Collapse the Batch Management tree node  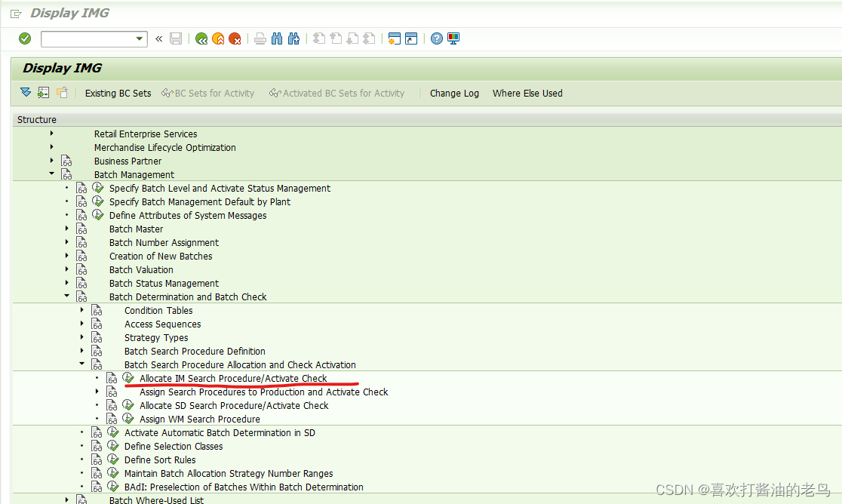pyautogui.click(x=51, y=174)
